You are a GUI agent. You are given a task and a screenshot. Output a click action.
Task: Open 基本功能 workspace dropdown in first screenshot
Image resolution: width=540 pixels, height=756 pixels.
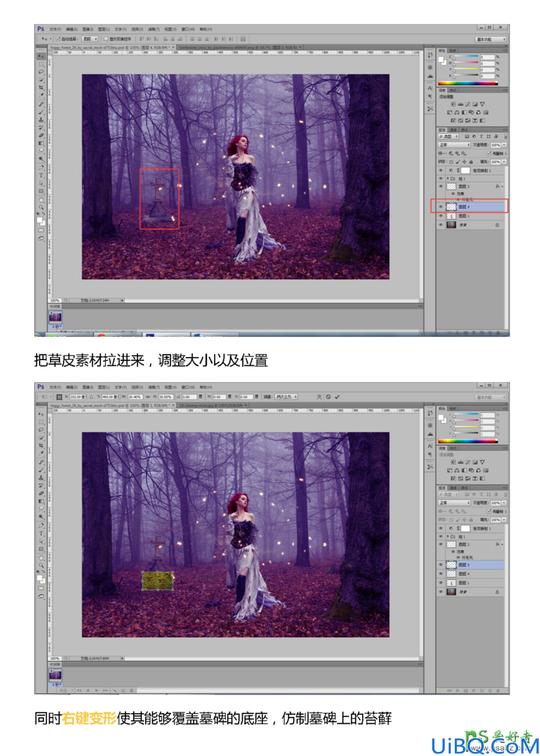pos(491,39)
